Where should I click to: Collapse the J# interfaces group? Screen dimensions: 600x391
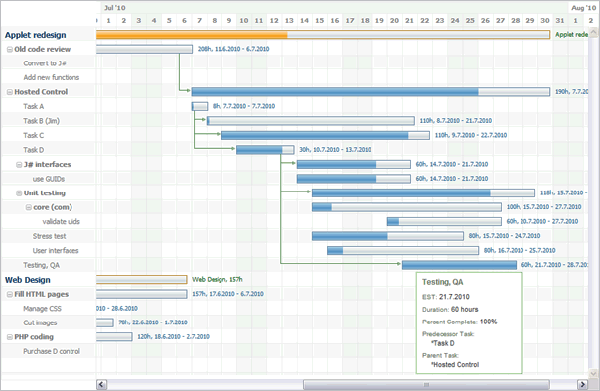[x=19, y=165]
